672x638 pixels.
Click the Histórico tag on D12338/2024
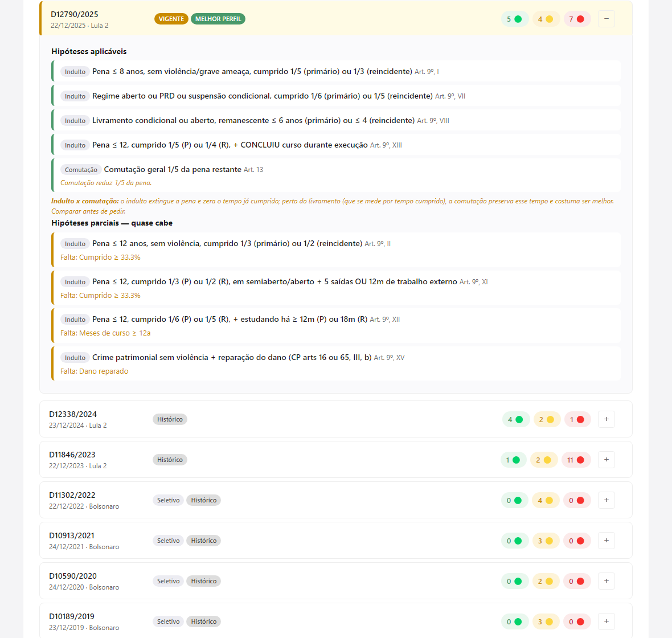170,419
